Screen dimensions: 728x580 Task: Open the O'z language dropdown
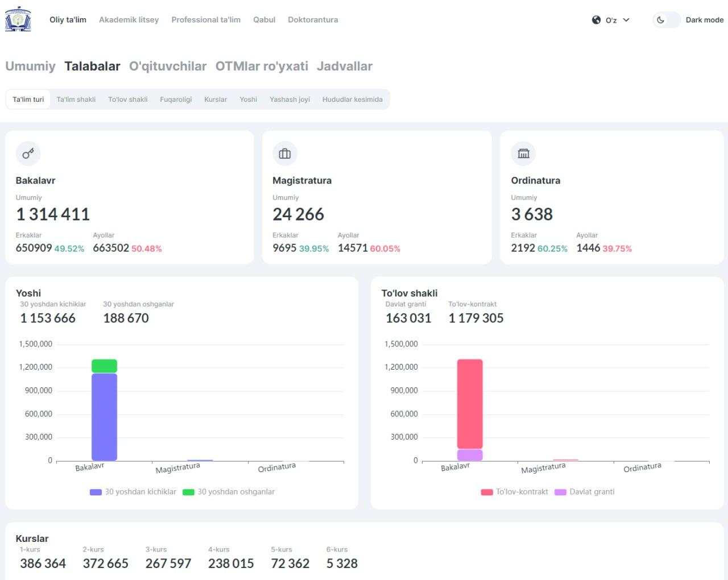tap(611, 20)
